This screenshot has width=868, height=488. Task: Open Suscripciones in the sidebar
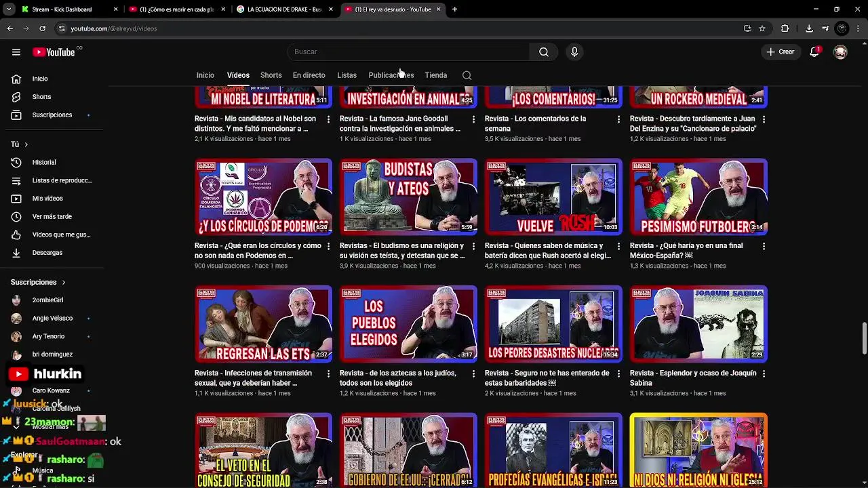pyautogui.click(x=52, y=115)
